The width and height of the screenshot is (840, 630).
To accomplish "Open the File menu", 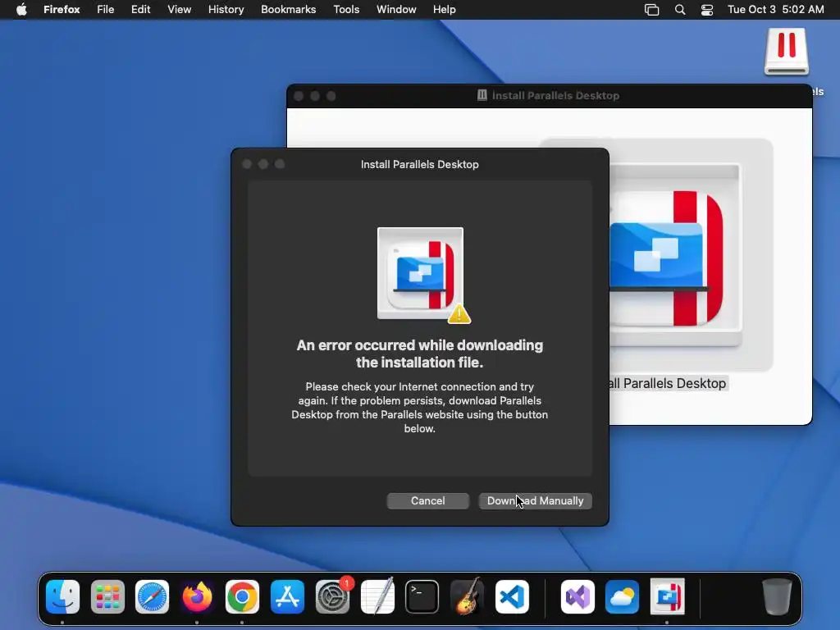I will (x=106, y=10).
